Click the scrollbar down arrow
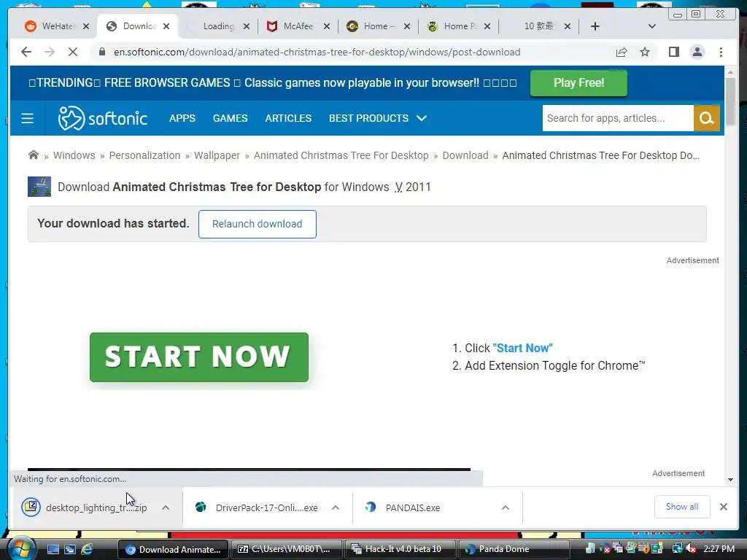 (x=730, y=480)
